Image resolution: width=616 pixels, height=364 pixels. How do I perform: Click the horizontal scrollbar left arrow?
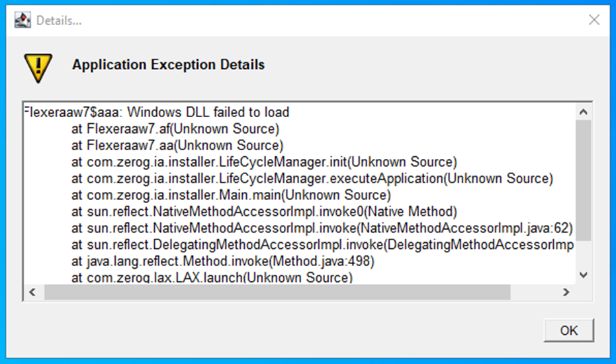32,292
